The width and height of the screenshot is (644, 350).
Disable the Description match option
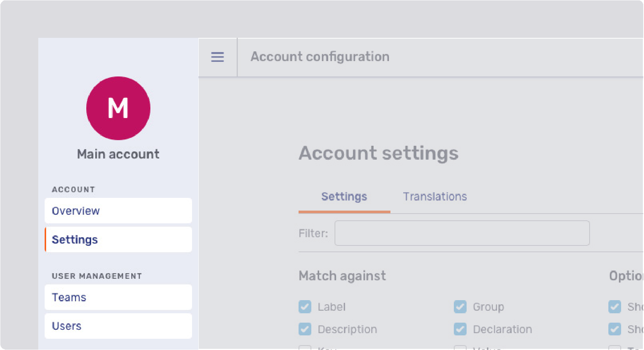click(305, 329)
